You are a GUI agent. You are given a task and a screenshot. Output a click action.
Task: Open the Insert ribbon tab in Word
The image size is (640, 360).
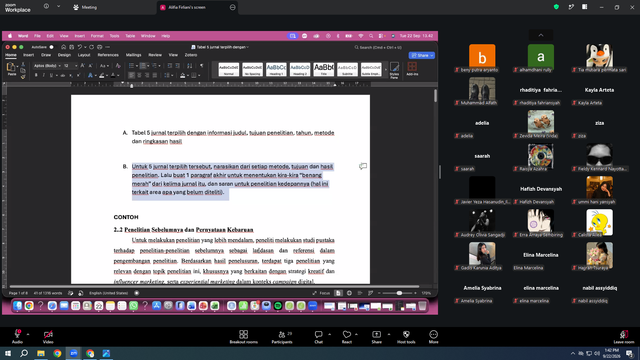click(29, 55)
